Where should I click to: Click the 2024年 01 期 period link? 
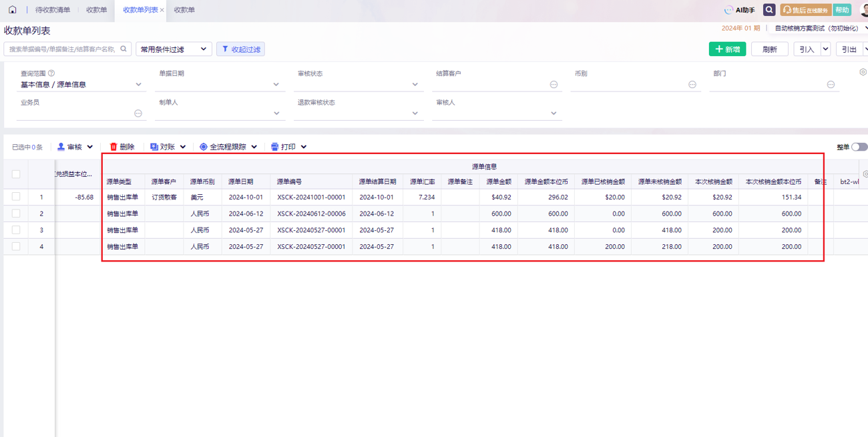point(740,29)
